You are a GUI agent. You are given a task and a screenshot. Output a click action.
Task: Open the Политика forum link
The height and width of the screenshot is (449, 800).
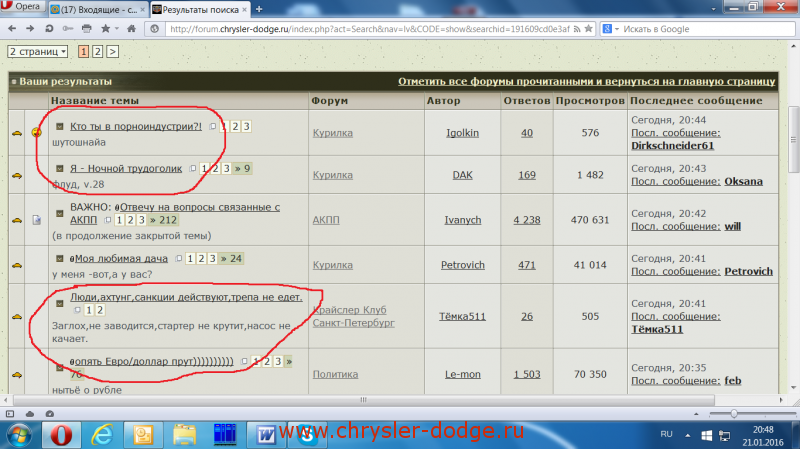pyautogui.click(x=335, y=375)
